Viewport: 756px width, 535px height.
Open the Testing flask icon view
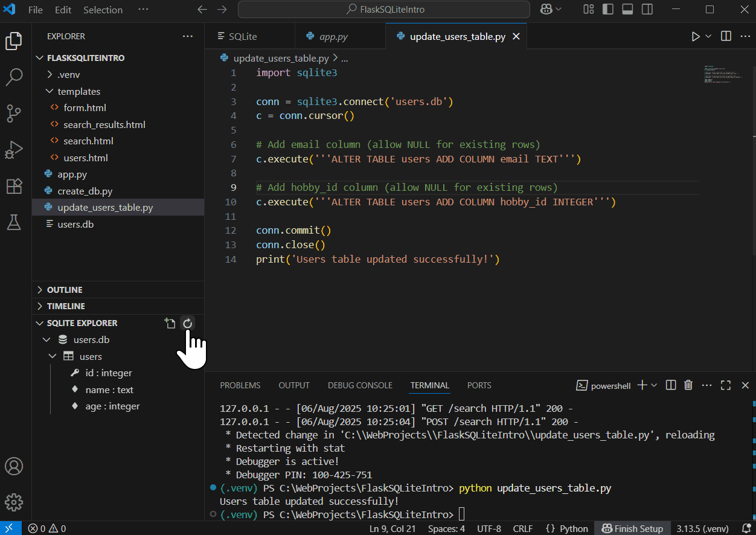click(x=14, y=222)
